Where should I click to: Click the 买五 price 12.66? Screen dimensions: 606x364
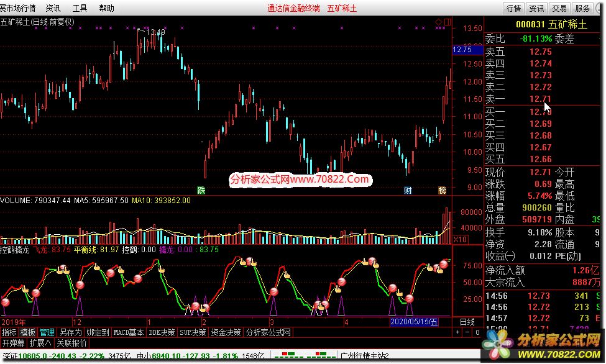point(540,159)
